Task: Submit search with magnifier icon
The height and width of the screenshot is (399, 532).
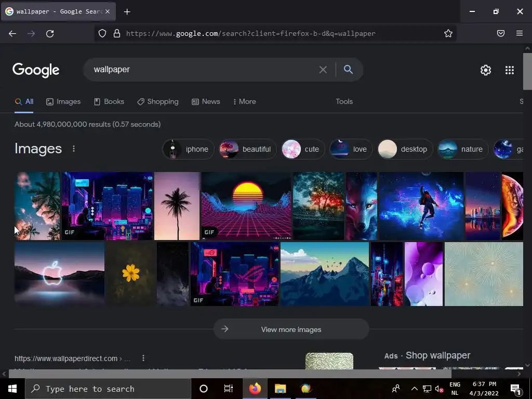Action: pos(348,70)
